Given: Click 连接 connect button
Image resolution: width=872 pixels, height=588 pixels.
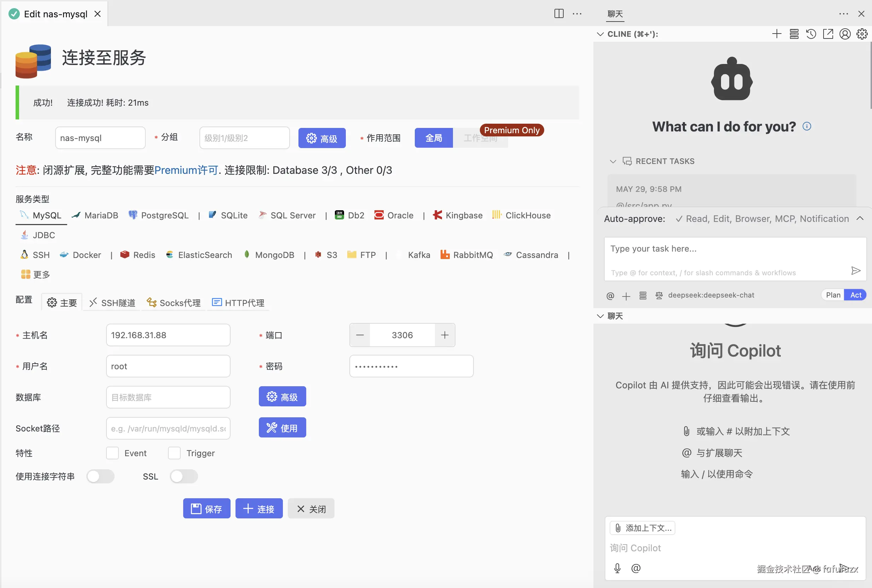Looking at the screenshot, I should point(259,508).
